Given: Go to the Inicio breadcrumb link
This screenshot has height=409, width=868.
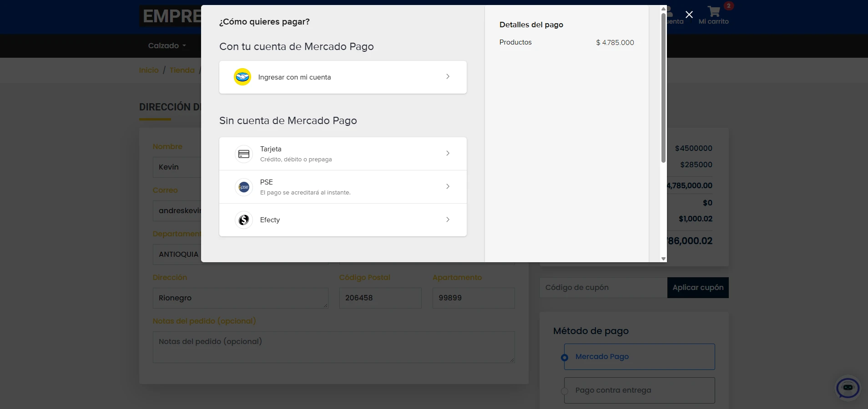Looking at the screenshot, I should (149, 70).
